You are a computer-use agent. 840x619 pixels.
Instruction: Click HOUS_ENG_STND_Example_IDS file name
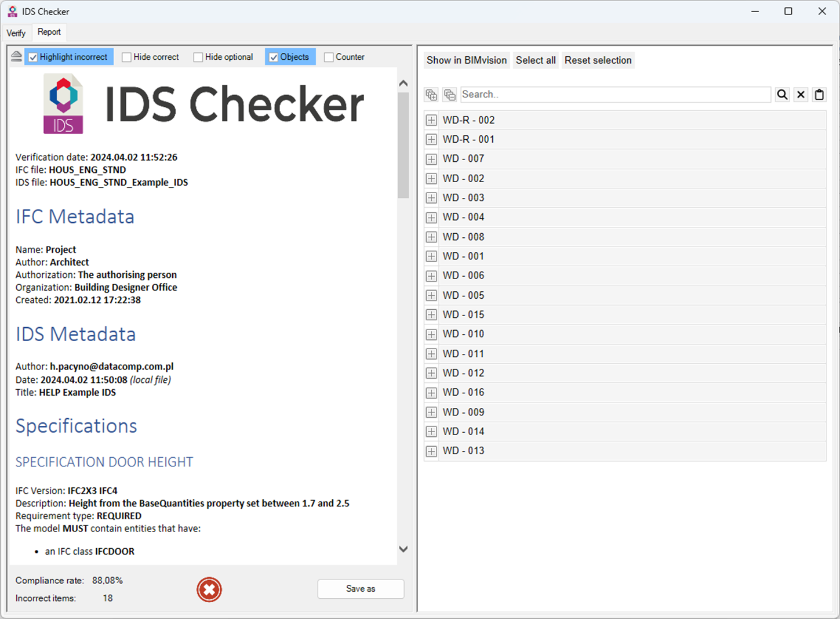click(119, 182)
